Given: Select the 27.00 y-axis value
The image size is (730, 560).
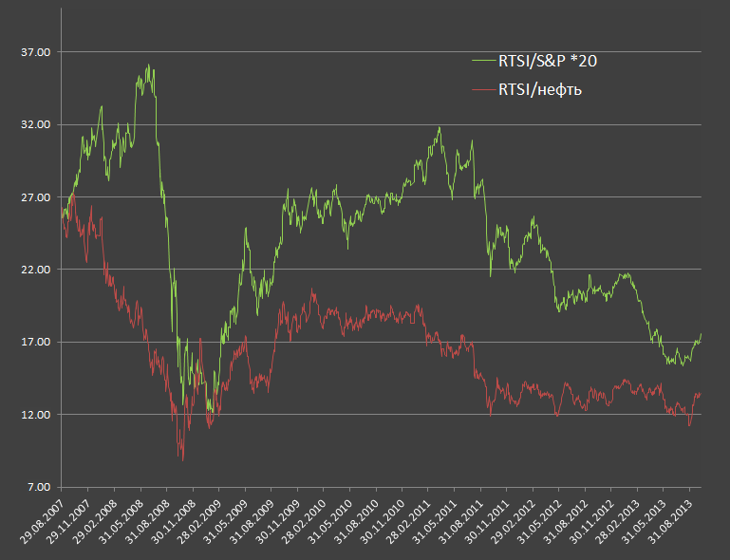Looking at the screenshot, I should [x=34, y=197].
